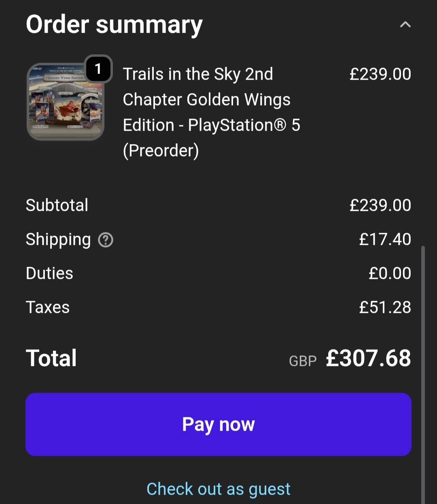Open the Shipping help question-mark icon
The height and width of the screenshot is (504, 437).
pos(106,240)
